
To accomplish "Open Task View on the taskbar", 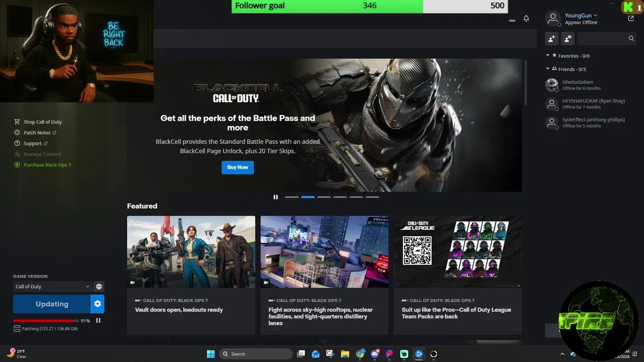I will 301,354.
